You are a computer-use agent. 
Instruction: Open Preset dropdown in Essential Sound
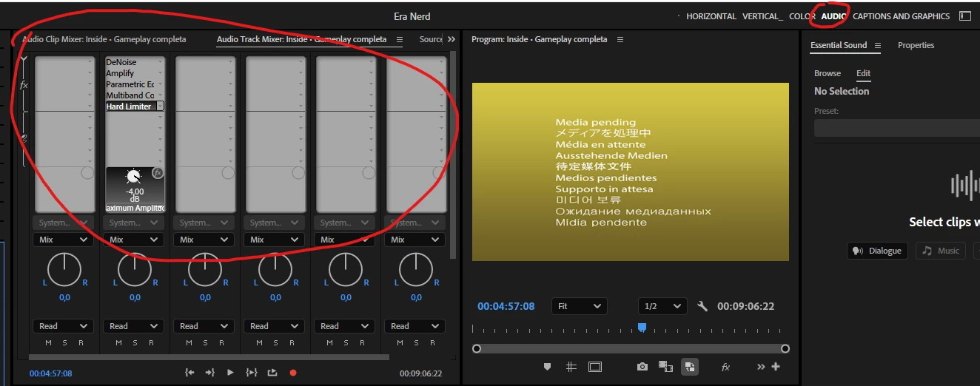click(x=897, y=128)
